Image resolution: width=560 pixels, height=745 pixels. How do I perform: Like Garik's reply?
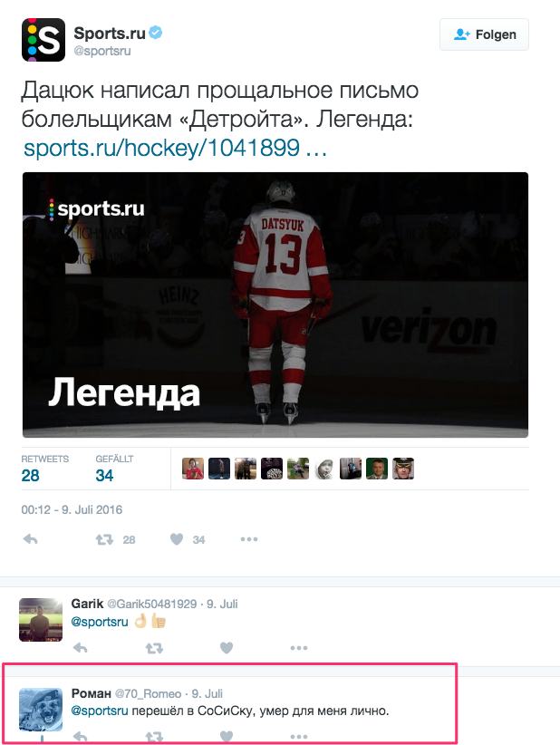click(x=227, y=648)
